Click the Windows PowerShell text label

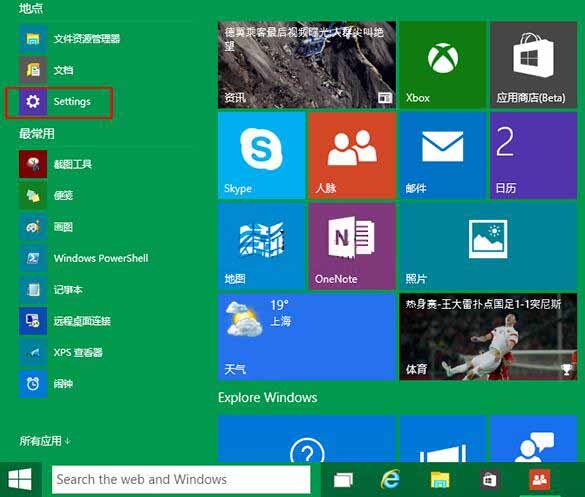pyautogui.click(x=101, y=258)
